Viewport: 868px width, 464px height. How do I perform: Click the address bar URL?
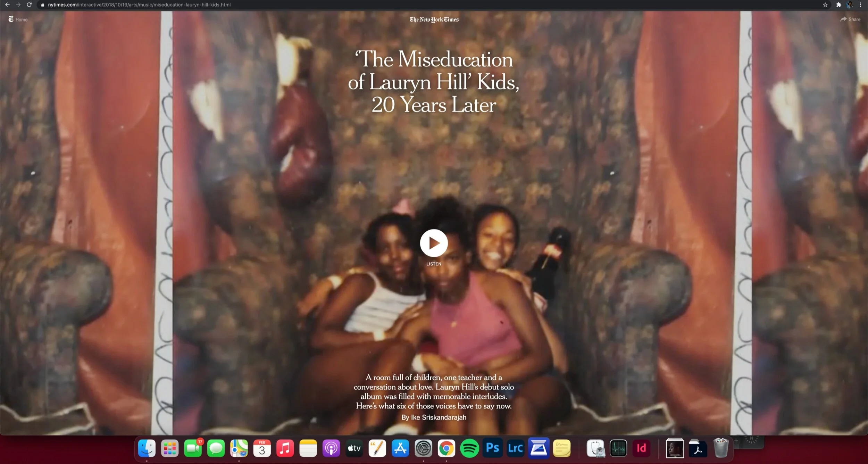pos(139,5)
